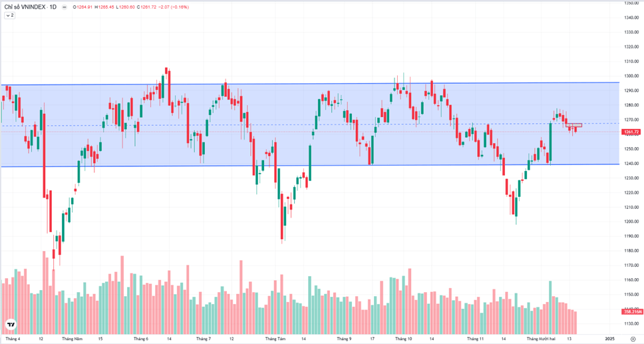Select the lower blue support line
This screenshot has width=644, height=344.
pos(299,166)
